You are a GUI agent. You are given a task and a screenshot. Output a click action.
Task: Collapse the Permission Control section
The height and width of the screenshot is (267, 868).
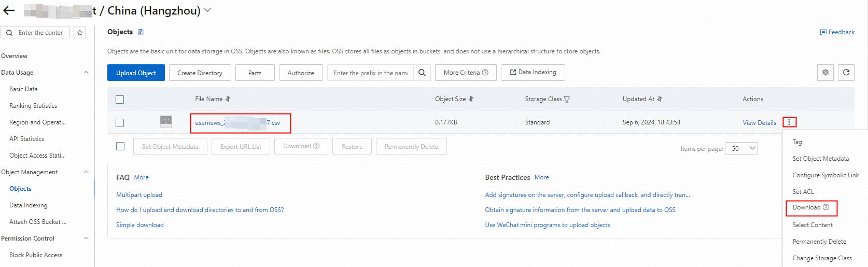coord(86,238)
